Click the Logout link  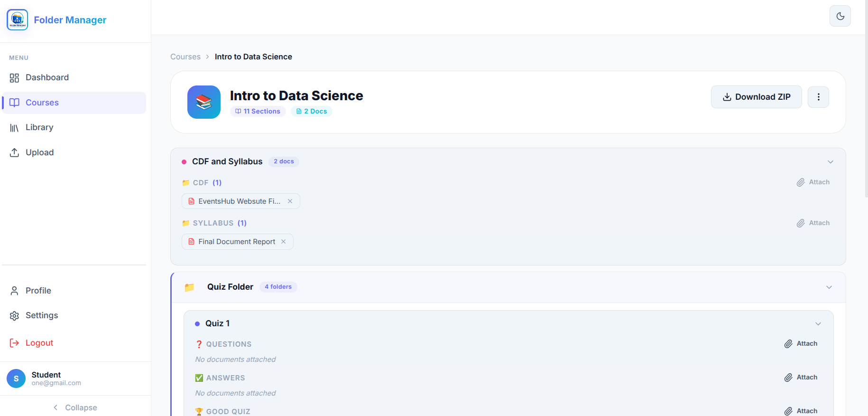[74, 343]
